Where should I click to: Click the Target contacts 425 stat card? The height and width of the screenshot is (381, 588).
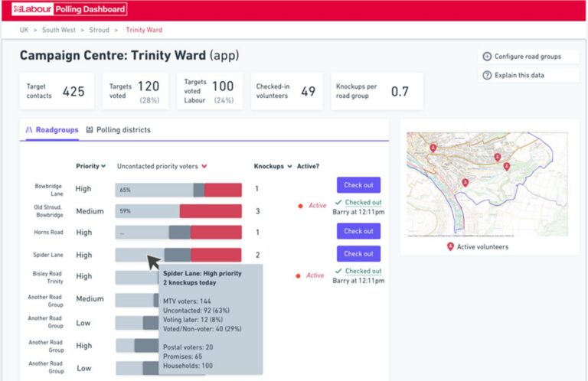click(x=57, y=92)
